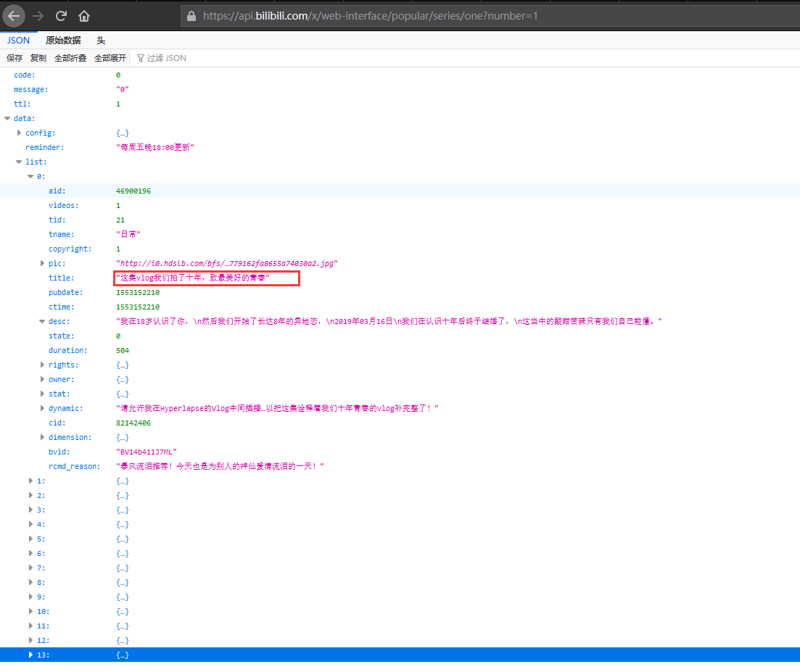Viewport: 800px width, 672px height.
Task: Click the tname value 日常
Action: [x=128, y=234]
